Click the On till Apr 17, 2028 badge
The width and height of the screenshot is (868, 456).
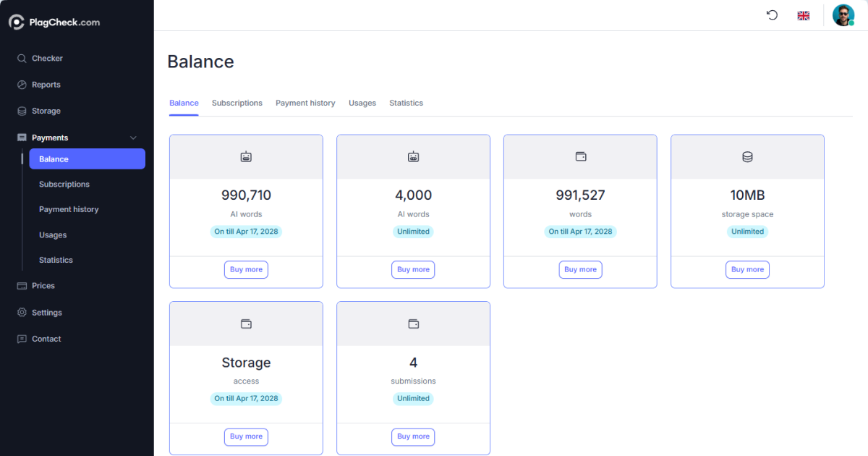246,231
